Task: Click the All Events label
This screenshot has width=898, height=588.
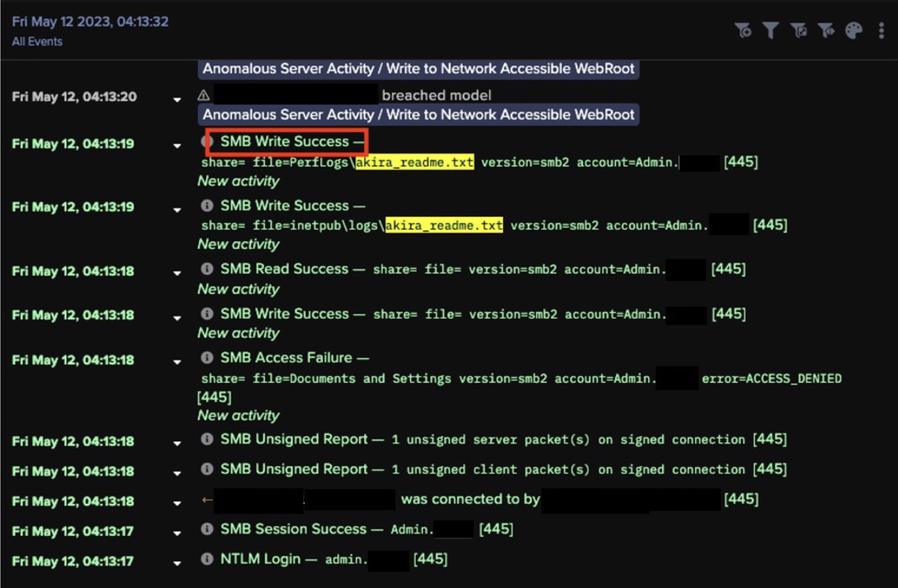Action: (x=36, y=42)
